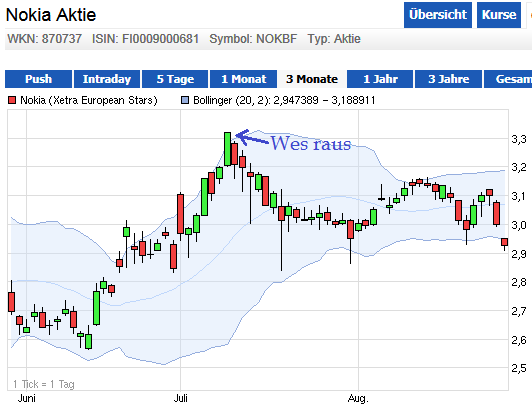Click the 1 Tick = 1 Tag note

click(x=44, y=384)
